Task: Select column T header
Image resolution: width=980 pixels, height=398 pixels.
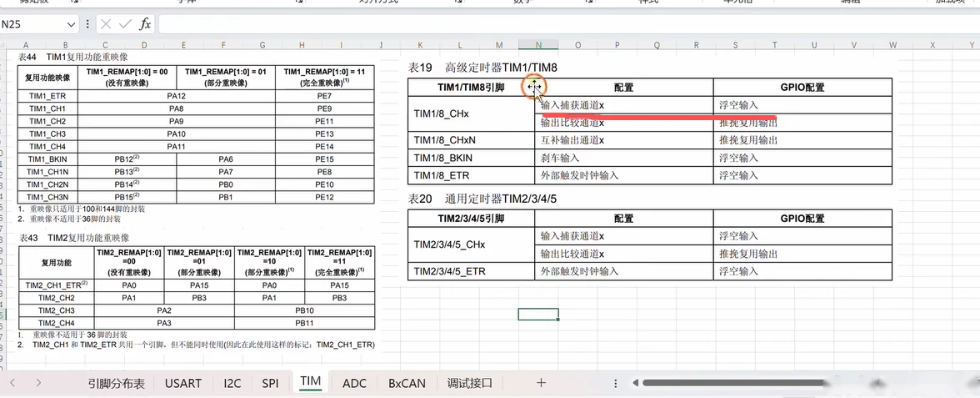Action: (x=775, y=45)
